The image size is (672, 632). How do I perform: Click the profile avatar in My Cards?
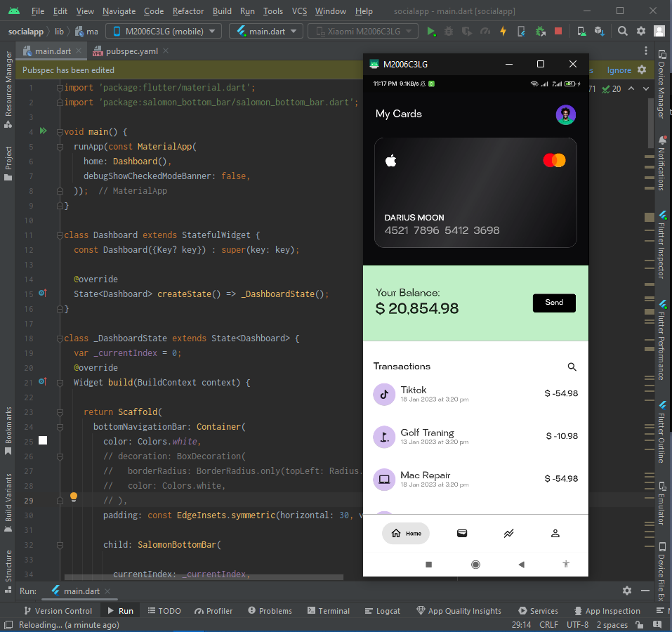tap(566, 114)
